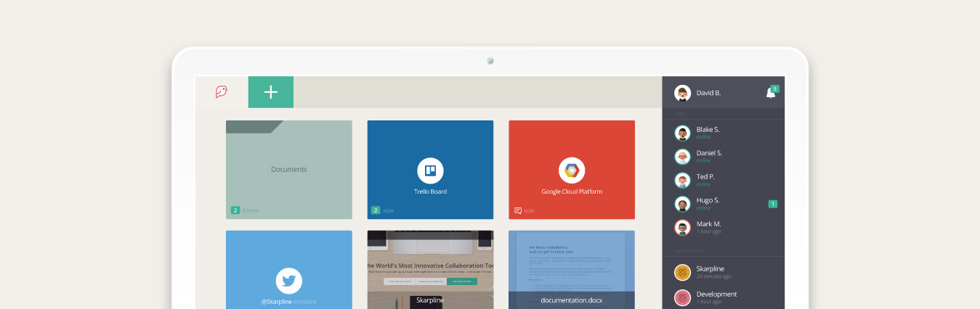Click unread badge on Trello Board tile
Viewport: 980px width, 309px height.
[x=376, y=210]
